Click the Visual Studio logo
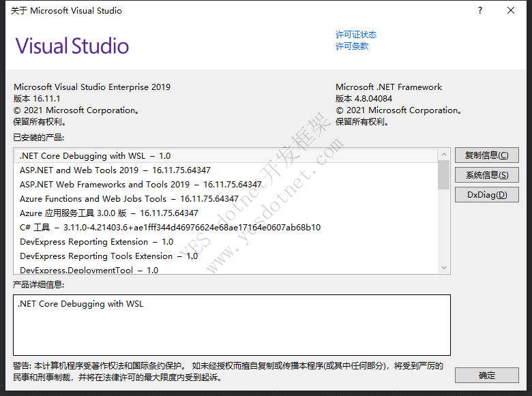The image size is (532, 396). 72,46
